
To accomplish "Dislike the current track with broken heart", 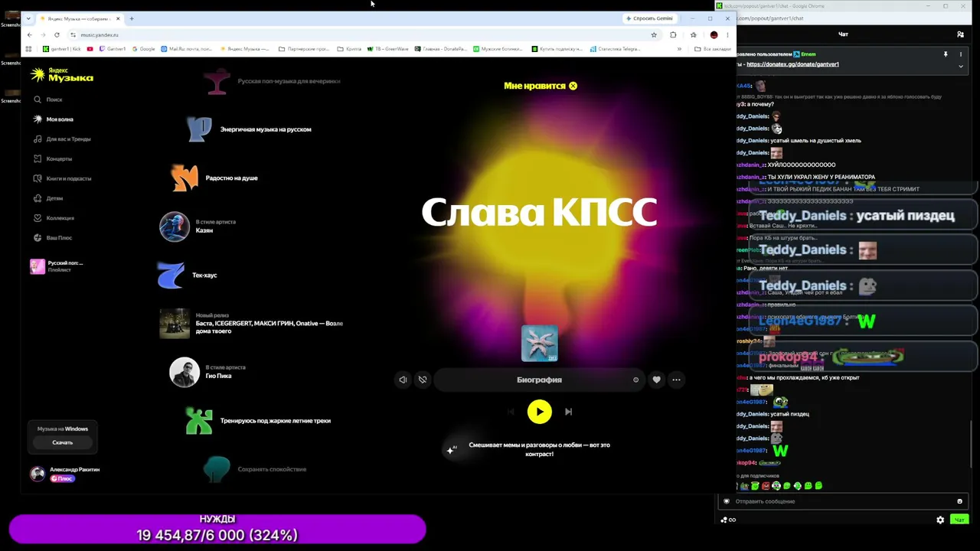I will coord(422,380).
